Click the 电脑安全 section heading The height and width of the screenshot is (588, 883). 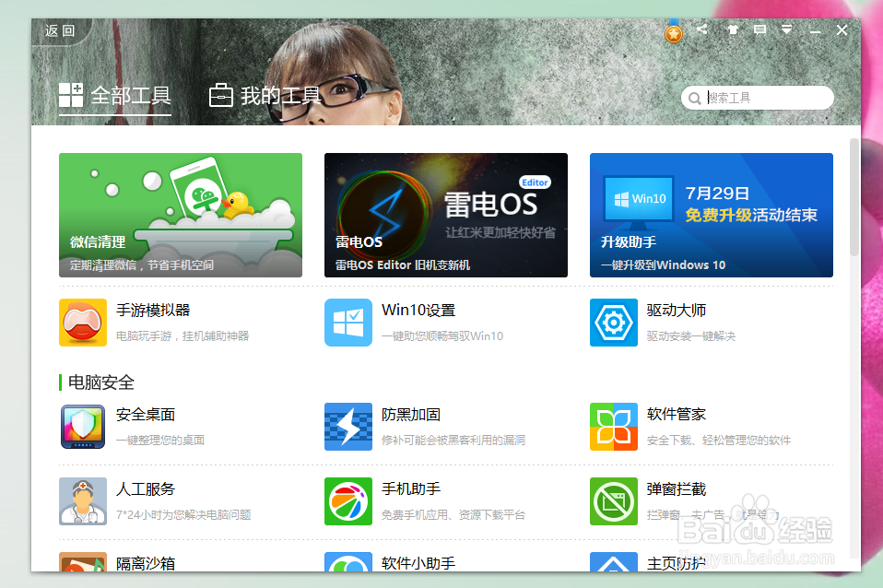tap(101, 383)
